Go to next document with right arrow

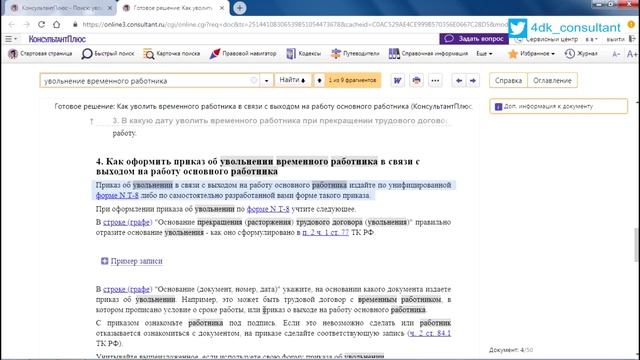[473, 80]
